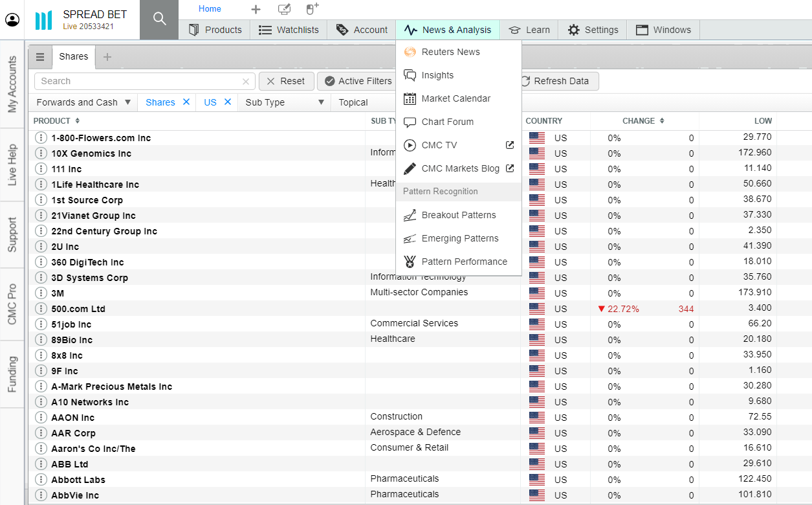Image resolution: width=812 pixels, height=505 pixels.
Task: Open Funding side tab
Action: (x=12, y=374)
